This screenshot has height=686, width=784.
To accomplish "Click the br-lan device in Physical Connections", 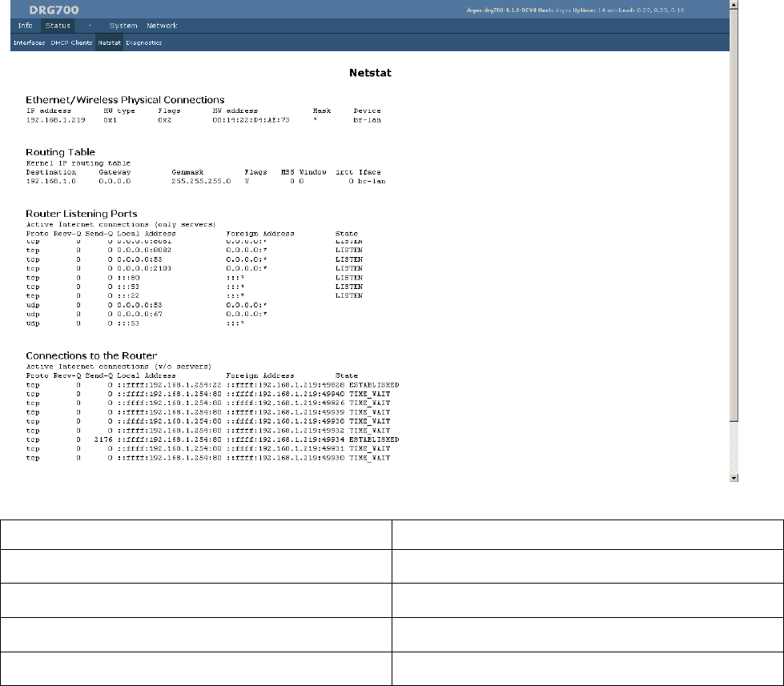I will (x=367, y=120).
